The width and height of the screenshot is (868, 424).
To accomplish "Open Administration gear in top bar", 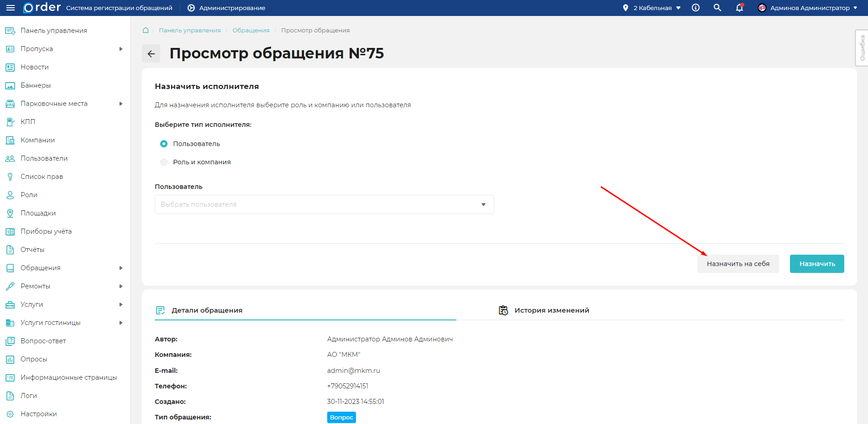I will (x=191, y=8).
